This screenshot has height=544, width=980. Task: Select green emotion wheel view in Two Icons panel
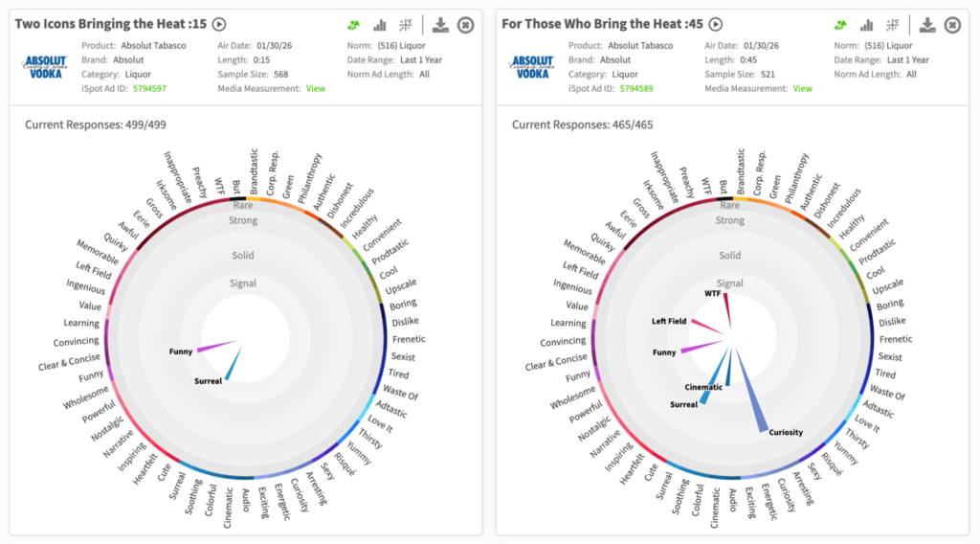(x=354, y=25)
